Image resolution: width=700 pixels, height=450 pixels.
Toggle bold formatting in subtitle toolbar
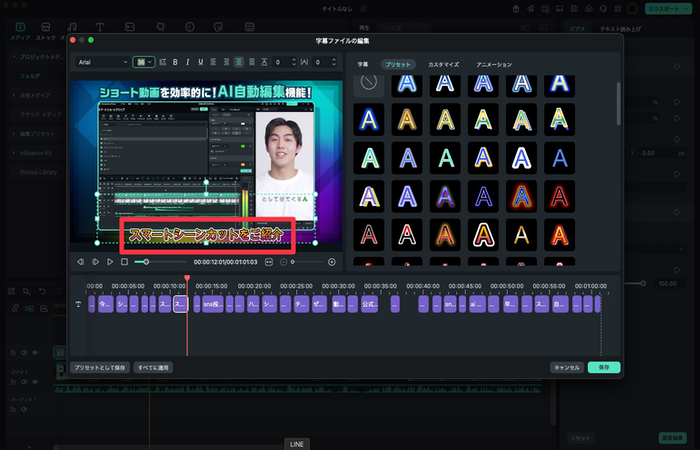175,62
